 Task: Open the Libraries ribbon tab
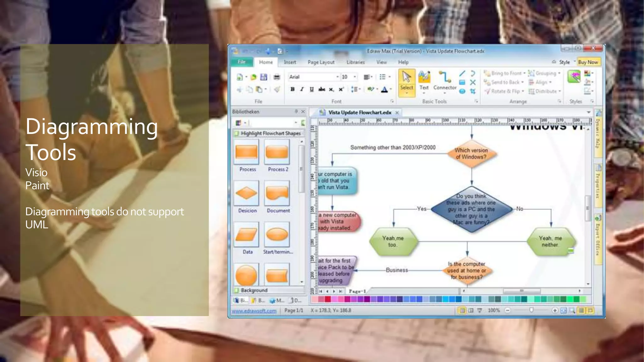coord(356,62)
